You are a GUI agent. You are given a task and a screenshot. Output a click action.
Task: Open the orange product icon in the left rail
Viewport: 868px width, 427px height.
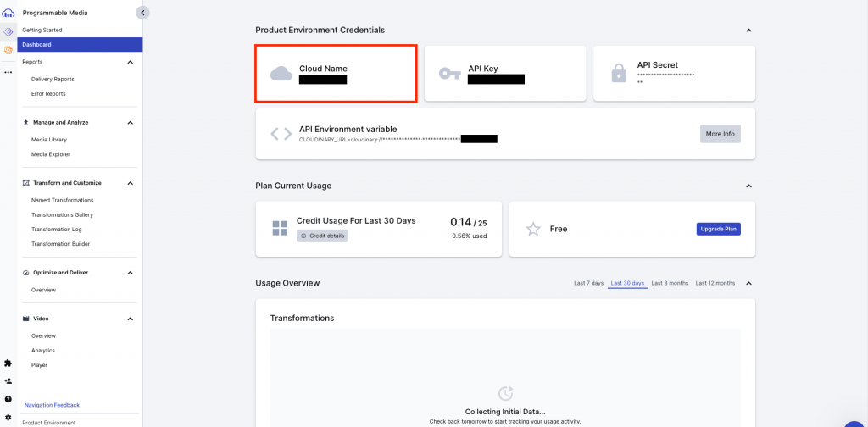8,50
